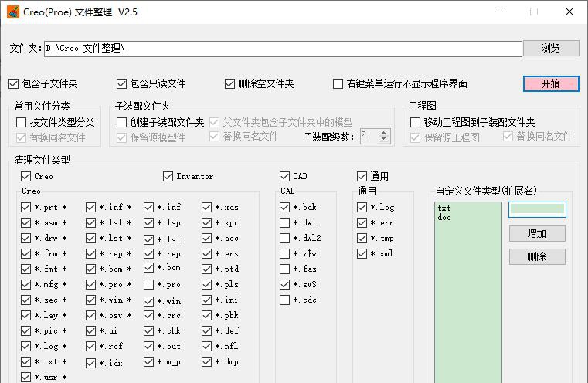Toggle 包含只读文件 checkbox
This screenshot has height=383, width=588.
[x=121, y=83]
